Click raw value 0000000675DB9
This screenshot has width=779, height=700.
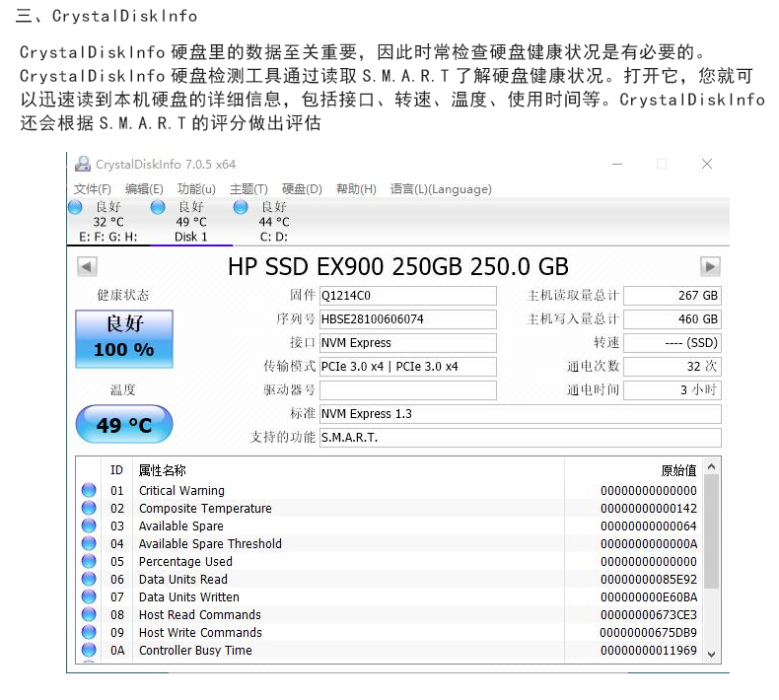tap(648, 632)
